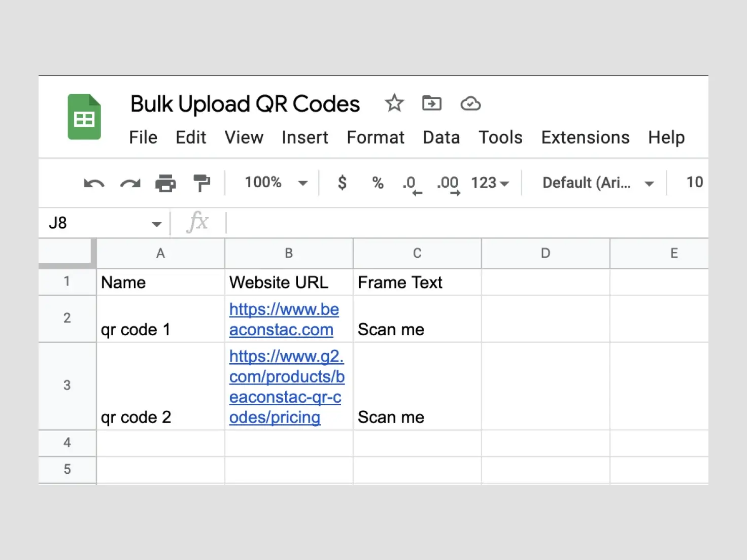Screen dimensions: 747x560
Task: Open the Help menu
Action: point(666,137)
